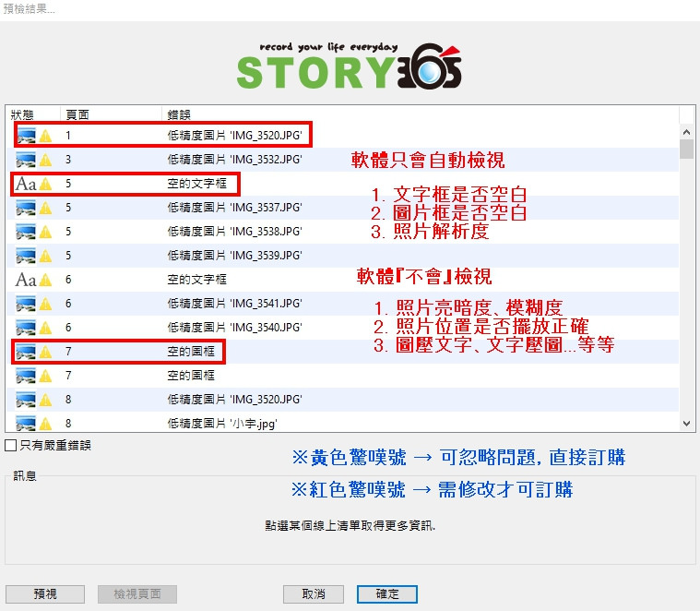Click warning icon on IMG_3532.JPG row
Viewport: 700px width, 611px height.
click(x=45, y=160)
